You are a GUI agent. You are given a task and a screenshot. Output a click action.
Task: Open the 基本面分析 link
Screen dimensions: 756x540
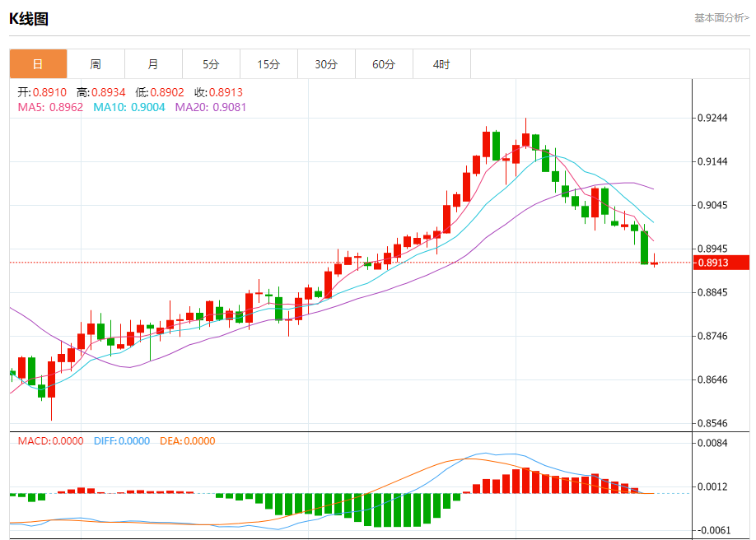point(721,18)
